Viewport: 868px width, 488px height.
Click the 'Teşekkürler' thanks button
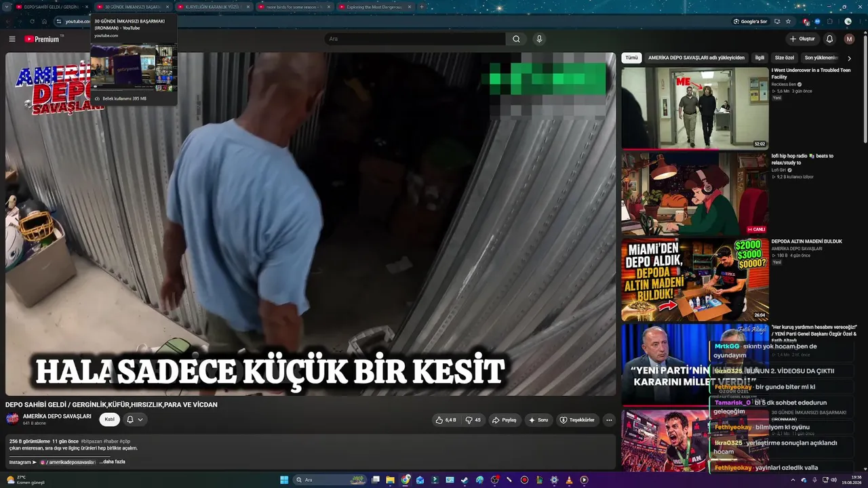pyautogui.click(x=577, y=420)
